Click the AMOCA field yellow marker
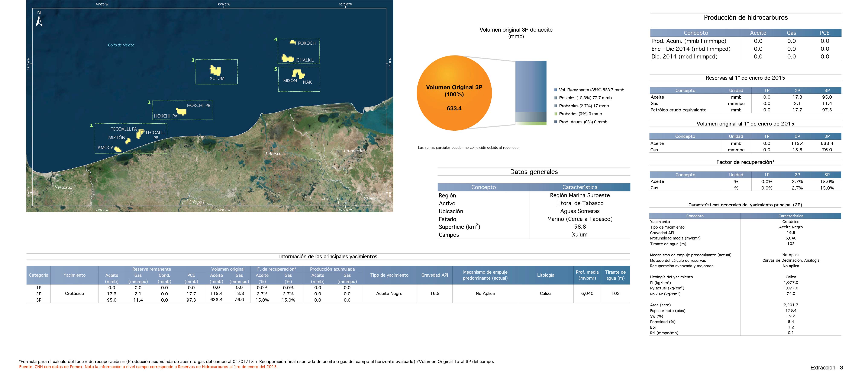This screenshot has height=378, width=868. (118, 149)
